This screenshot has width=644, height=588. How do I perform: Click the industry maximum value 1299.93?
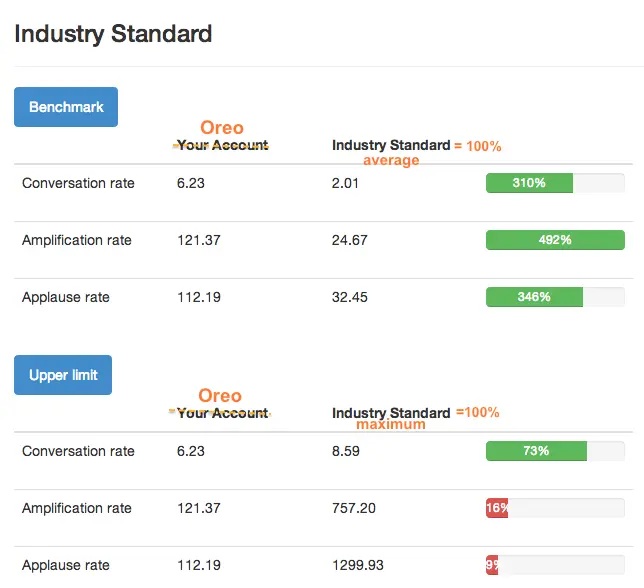pyautogui.click(x=358, y=565)
